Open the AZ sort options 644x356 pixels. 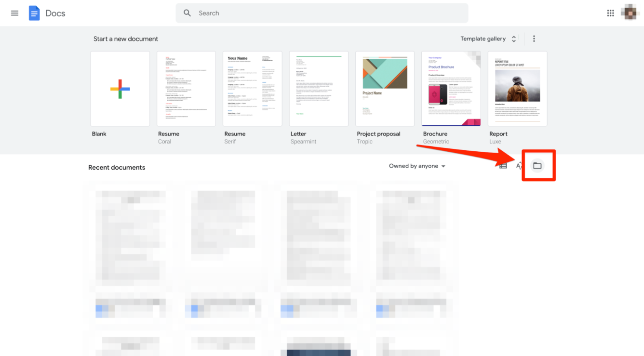click(x=519, y=166)
